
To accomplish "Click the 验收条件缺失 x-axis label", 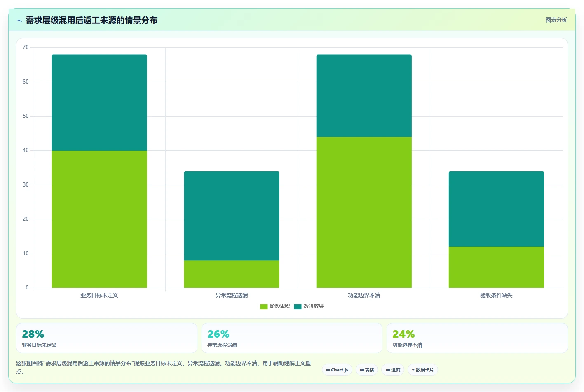I will coord(496,295).
